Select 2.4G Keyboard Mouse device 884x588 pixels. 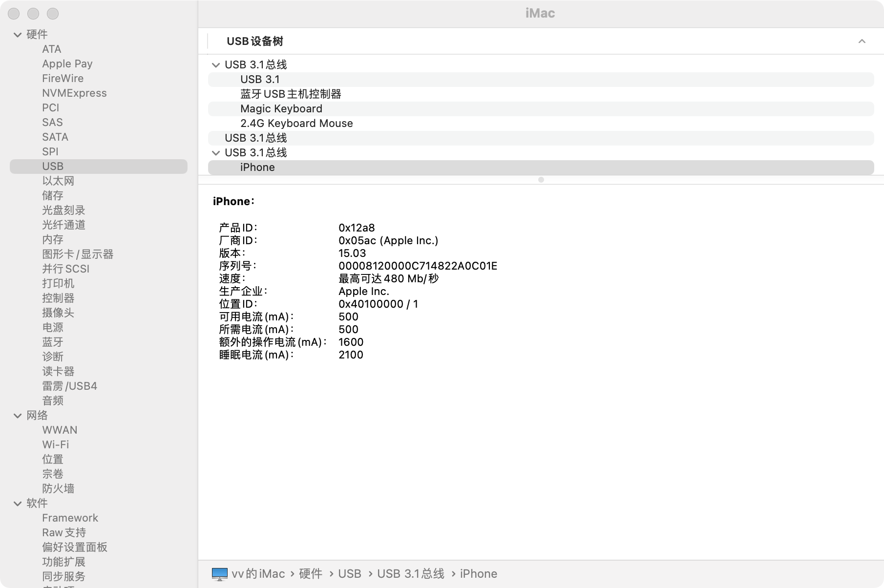coord(541,124)
